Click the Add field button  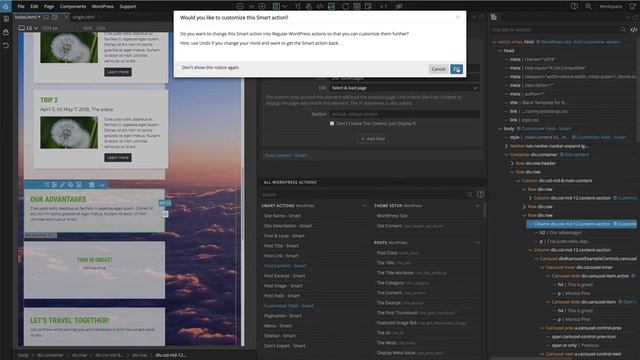[373, 139]
